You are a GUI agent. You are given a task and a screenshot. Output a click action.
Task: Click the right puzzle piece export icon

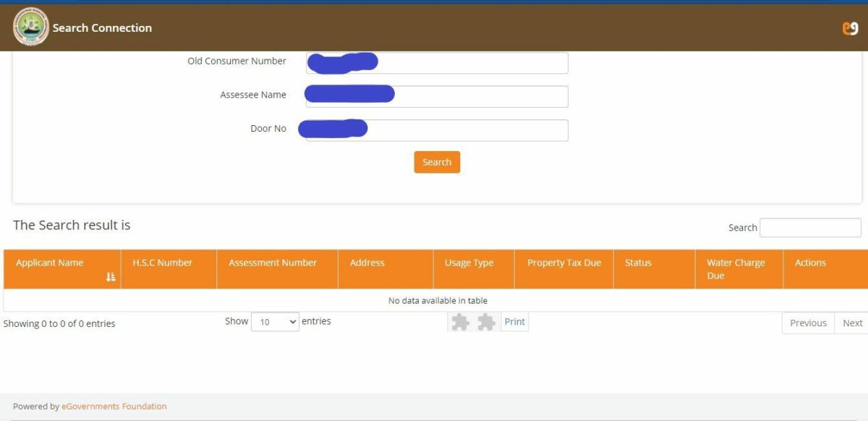click(486, 322)
